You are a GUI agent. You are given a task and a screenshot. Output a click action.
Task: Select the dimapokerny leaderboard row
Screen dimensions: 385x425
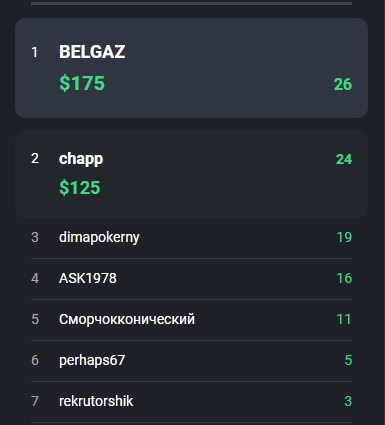click(x=191, y=238)
